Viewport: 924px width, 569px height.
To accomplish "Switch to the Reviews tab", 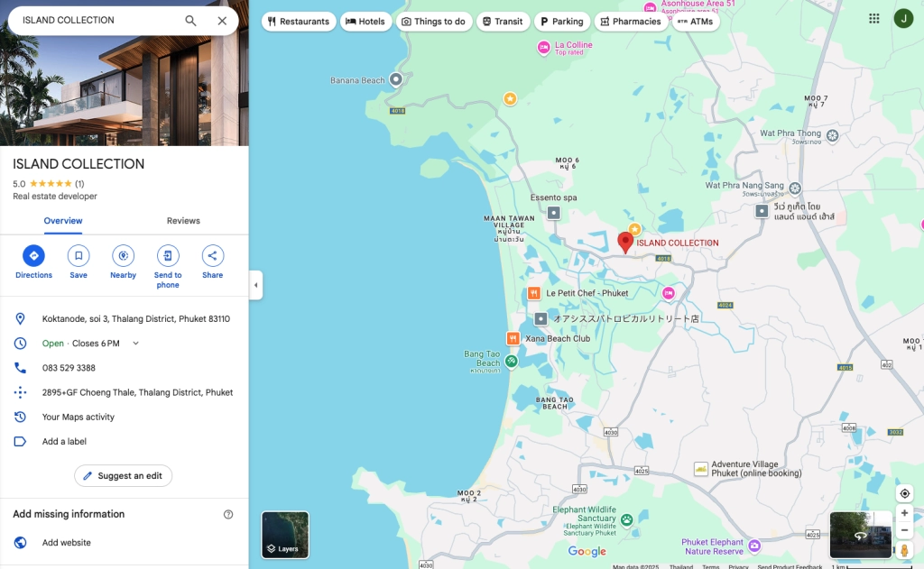I will coord(183,221).
